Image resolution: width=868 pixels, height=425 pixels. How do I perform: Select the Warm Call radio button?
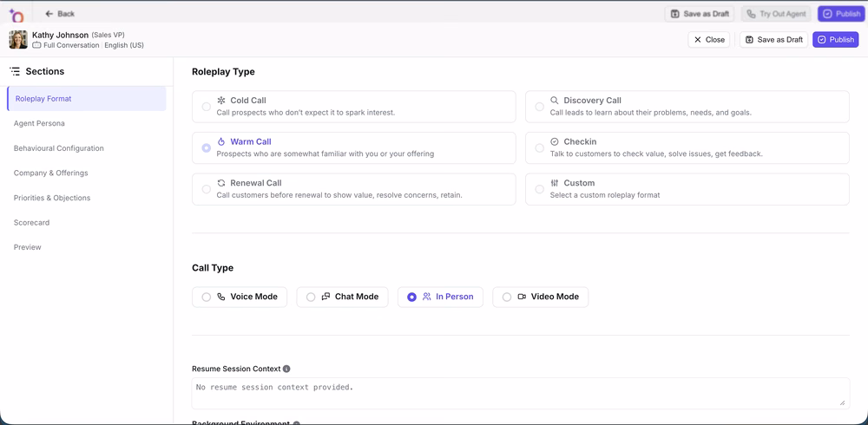(206, 147)
